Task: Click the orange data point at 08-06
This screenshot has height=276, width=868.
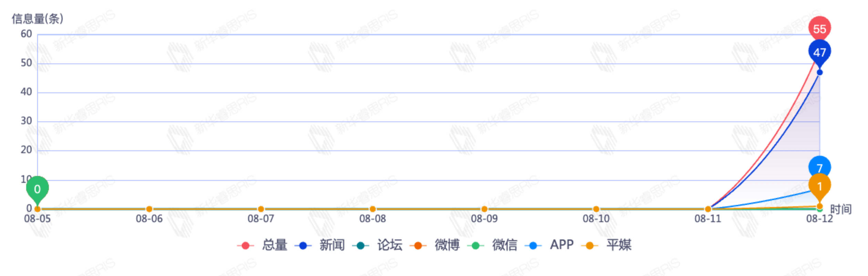Action: pyautogui.click(x=149, y=209)
